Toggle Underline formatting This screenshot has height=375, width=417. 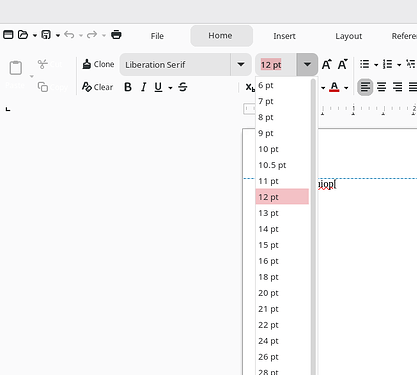pyautogui.click(x=158, y=87)
